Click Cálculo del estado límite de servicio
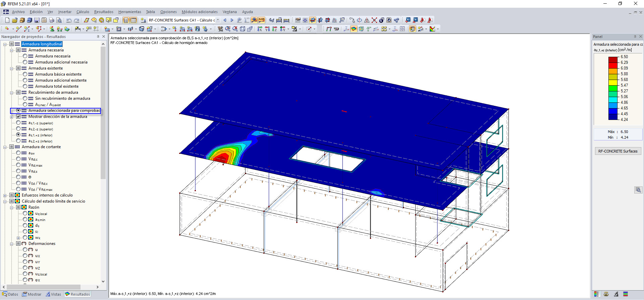This screenshot has width=644, height=300. [53, 201]
